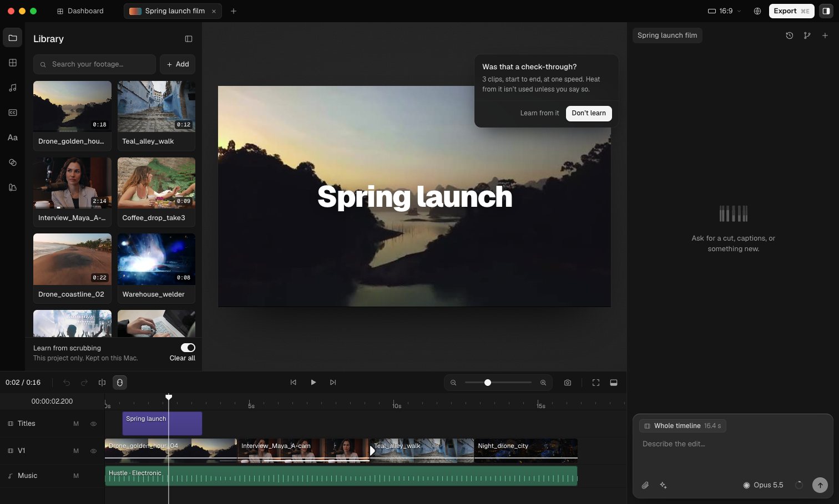This screenshot has height=504, width=839.
Task: Enter fullscreen preview
Action: (596, 383)
